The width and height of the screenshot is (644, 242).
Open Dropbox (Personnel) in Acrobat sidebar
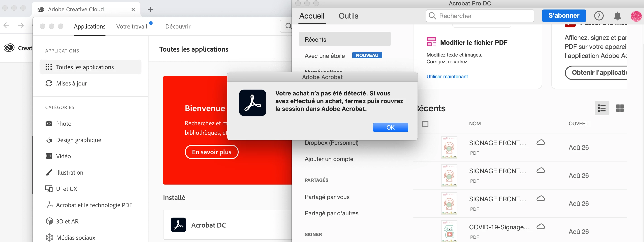pyautogui.click(x=331, y=143)
